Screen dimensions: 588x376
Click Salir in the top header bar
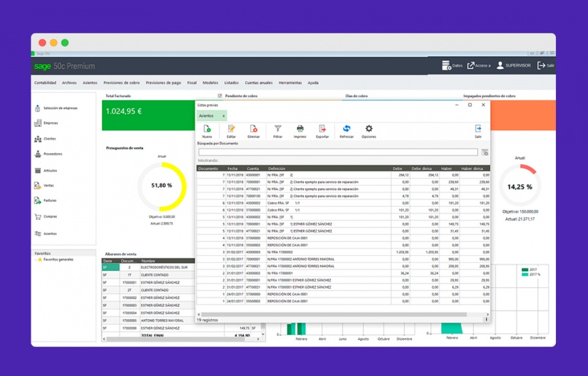pos(546,65)
